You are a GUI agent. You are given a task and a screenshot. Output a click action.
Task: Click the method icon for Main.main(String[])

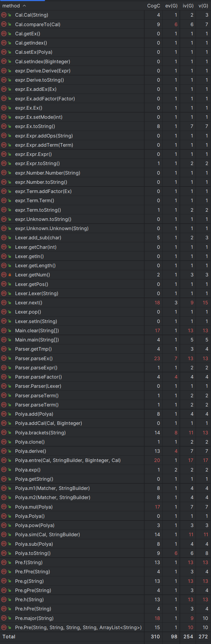[x=4, y=340]
